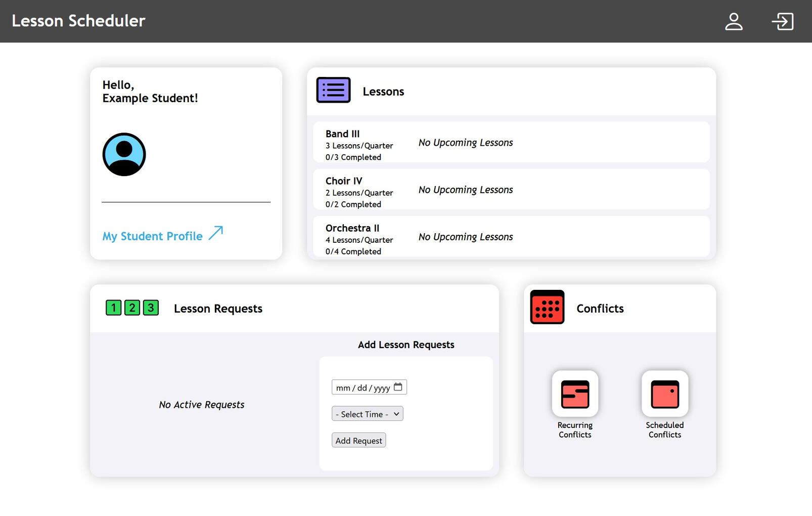Viewport: 812px width, 516px height.
Task: Click the Lessons panel header
Action: tap(383, 91)
